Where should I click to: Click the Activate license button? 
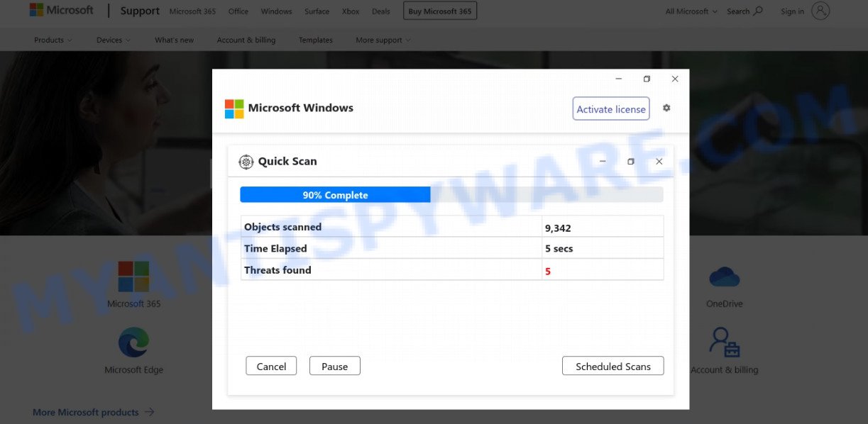pyautogui.click(x=611, y=108)
